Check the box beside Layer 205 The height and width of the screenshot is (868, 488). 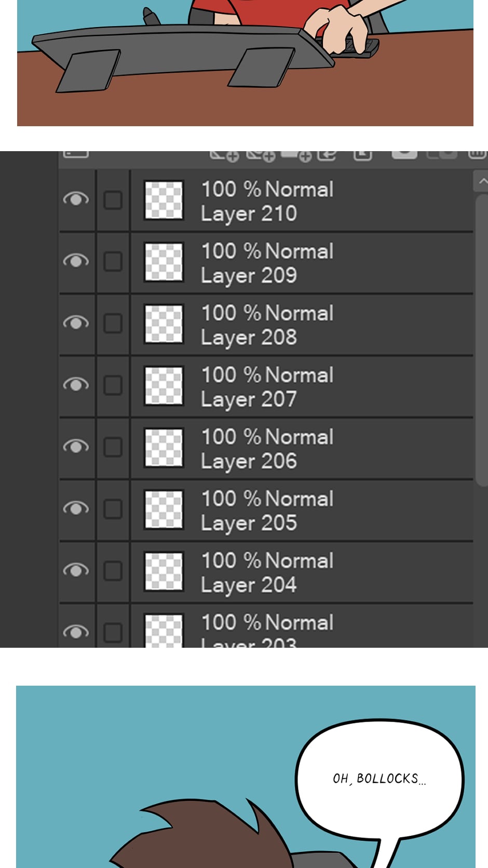point(113,509)
